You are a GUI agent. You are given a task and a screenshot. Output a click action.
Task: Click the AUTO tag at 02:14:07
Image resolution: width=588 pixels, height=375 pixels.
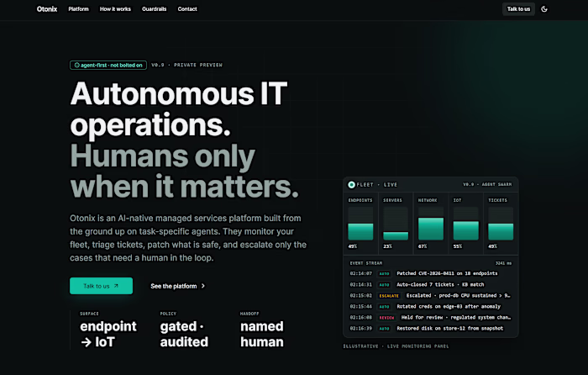coord(385,273)
